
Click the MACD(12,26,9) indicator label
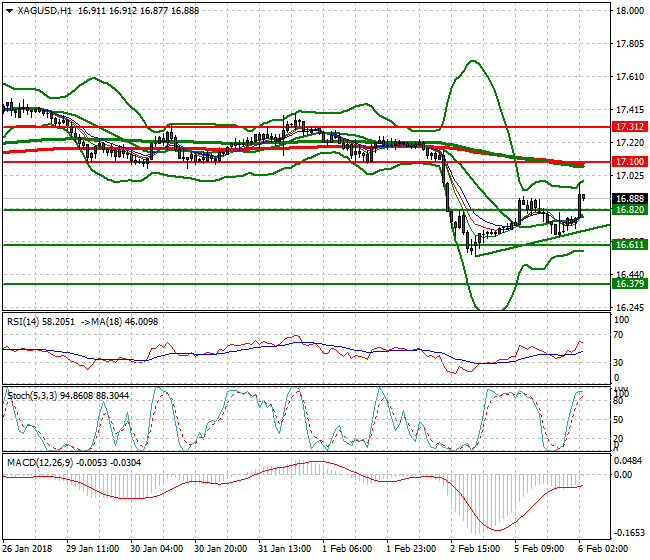[37, 461]
